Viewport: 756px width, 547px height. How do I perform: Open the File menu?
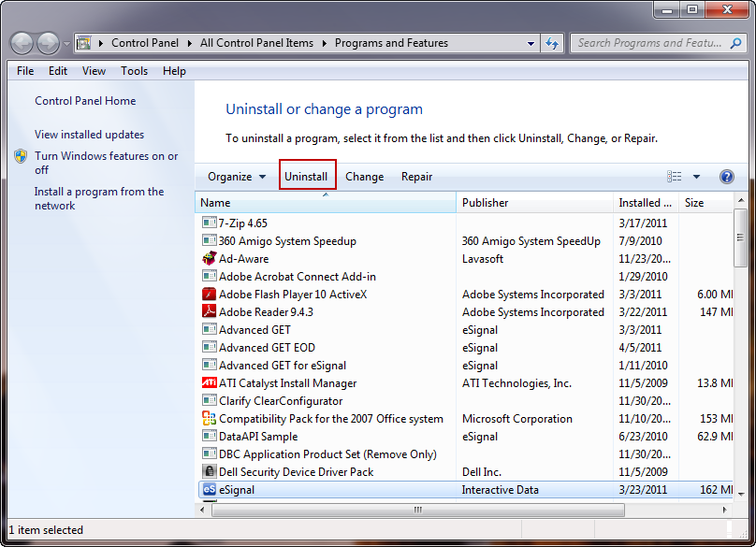click(25, 71)
